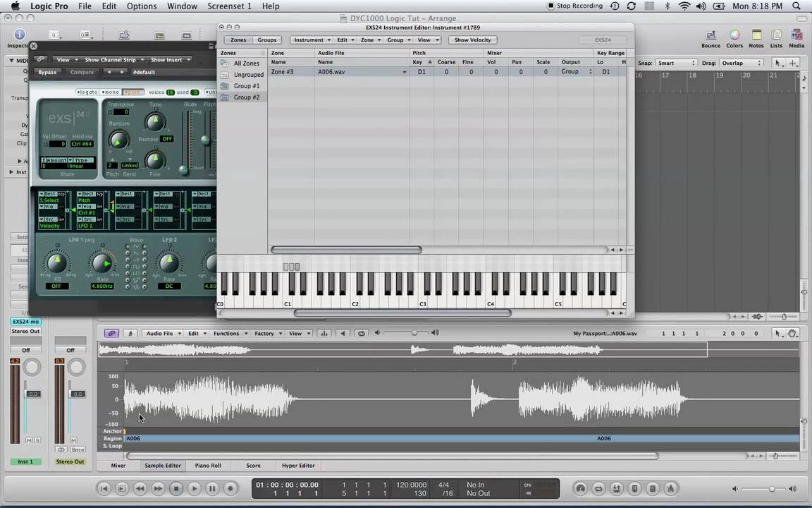Click the Play transport button
The width and height of the screenshot is (812, 508).
(x=195, y=488)
